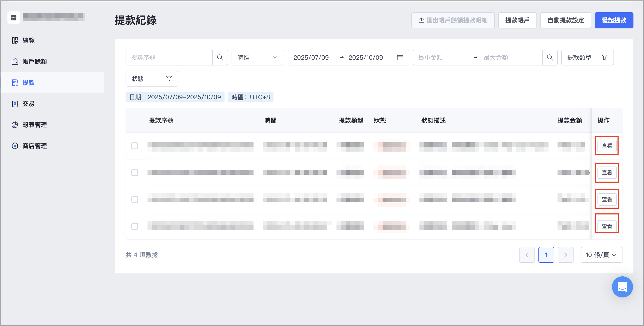Select page 1 in pagination
644x326 pixels.
click(x=546, y=255)
